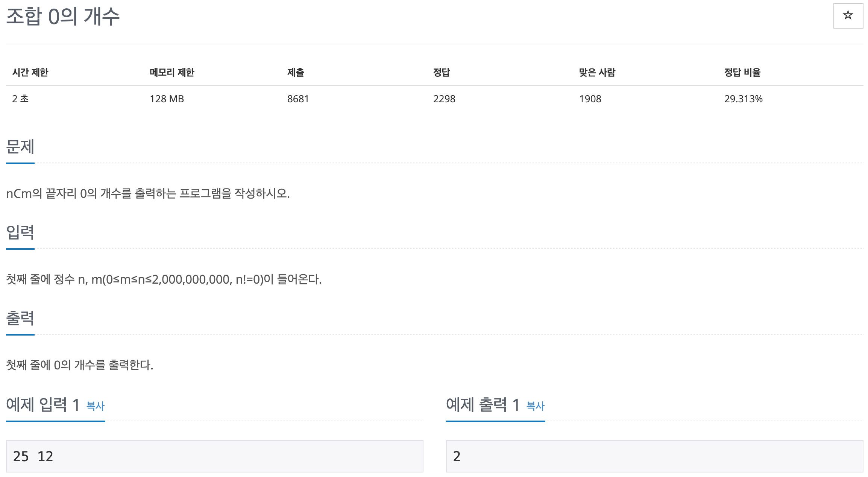Click the memory limit value 128 MB
Image resolution: width=868 pixels, height=477 pixels.
point(167,99)
